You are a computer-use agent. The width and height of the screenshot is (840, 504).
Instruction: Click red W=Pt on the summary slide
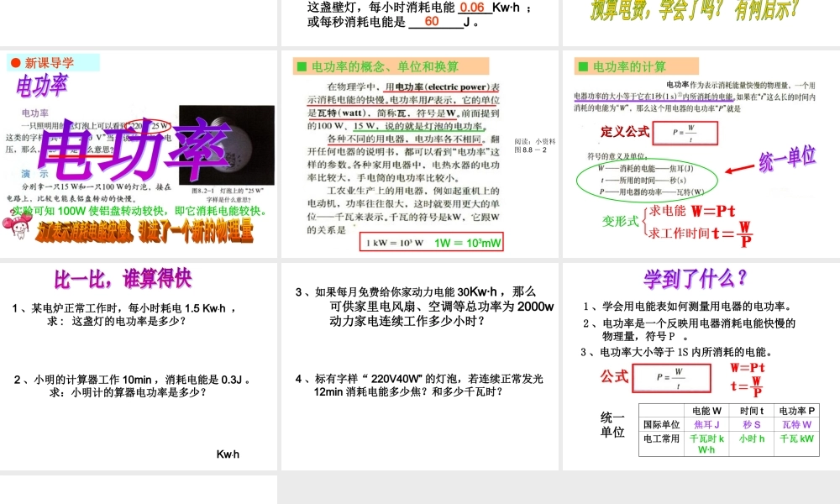748,368
